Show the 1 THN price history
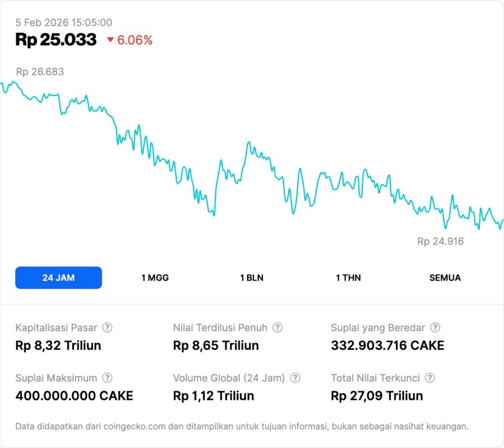 348,278
